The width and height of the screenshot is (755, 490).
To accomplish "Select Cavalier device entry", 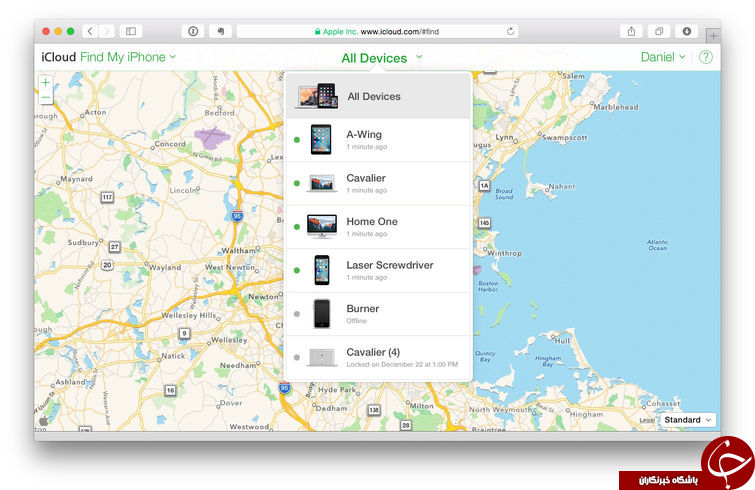I will [378, 183].
